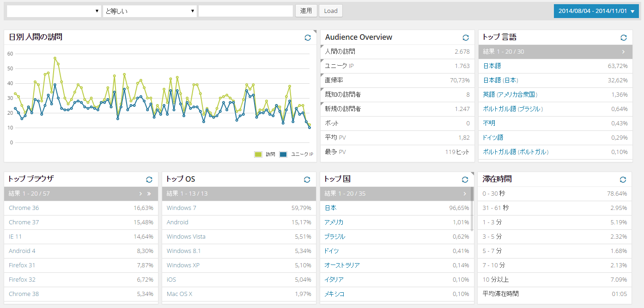Open the と等しい operator dropdown
644x308 pixels.
pyautogui.click(x=150, y=11)
